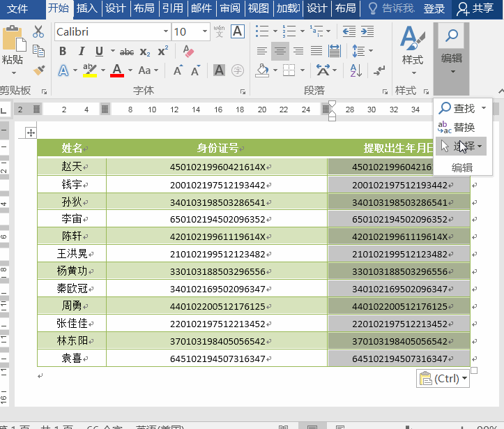Switch to the Review (审阅) tab
Viewport: 504px width, 429px height.
(230, 8)
